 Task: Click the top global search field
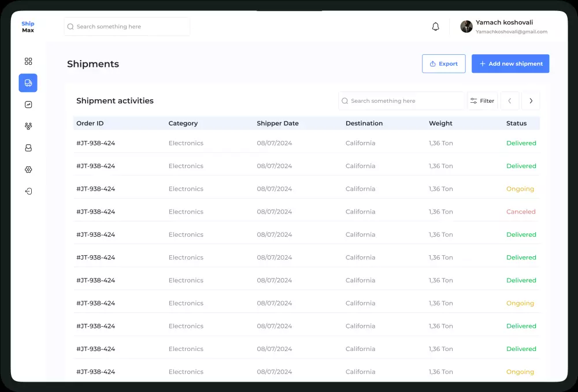127,27
